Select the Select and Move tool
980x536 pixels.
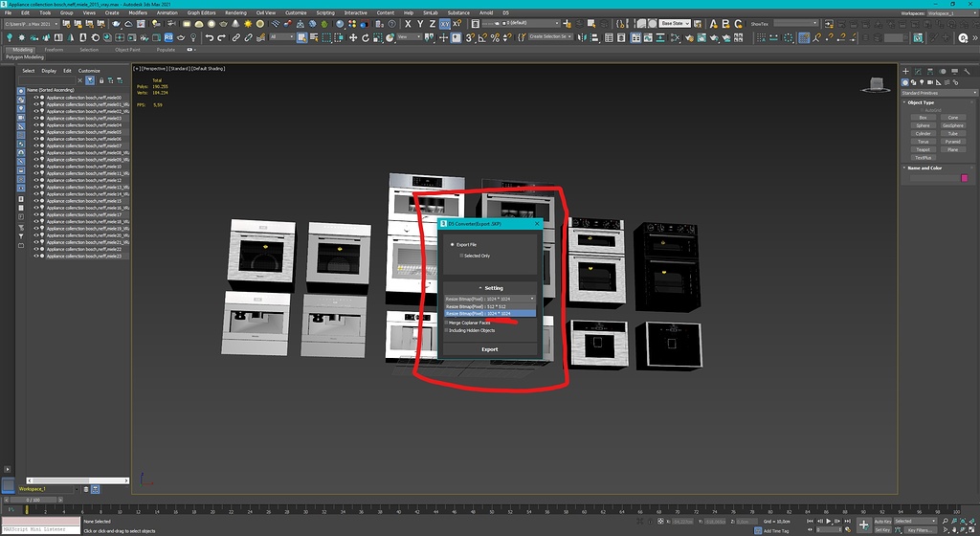(x=353, y=37)
